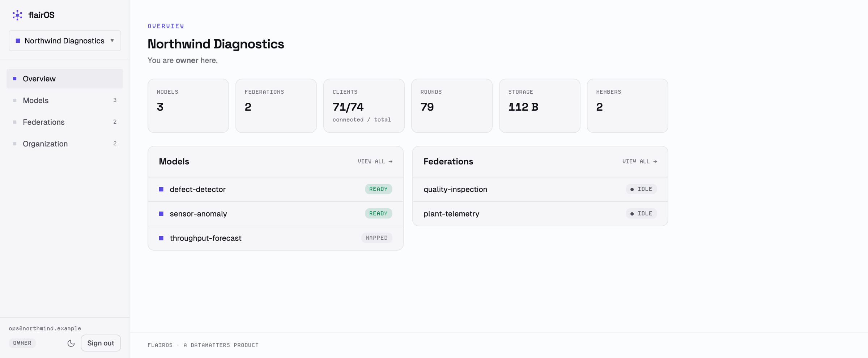Viewport: 868px width, 358px height.
Task: Click the OWNER role badge
Action: tap(22, 343)
